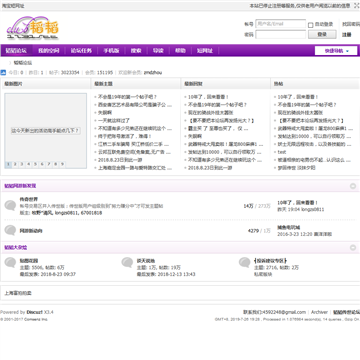Screen dimensions: 360x360
Task: Open 搜索 in the purple navigation bar
Action: pyautogui.click(x=136, y=51)
